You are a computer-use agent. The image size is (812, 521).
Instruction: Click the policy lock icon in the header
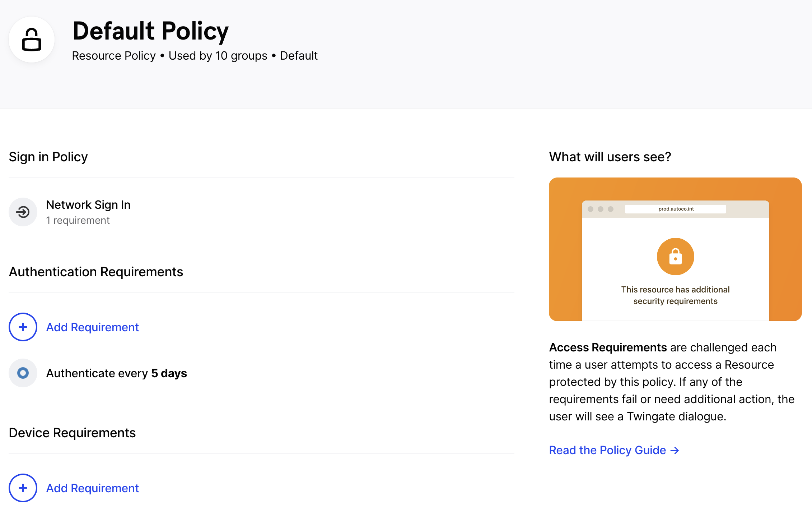(x=32, y=40)
